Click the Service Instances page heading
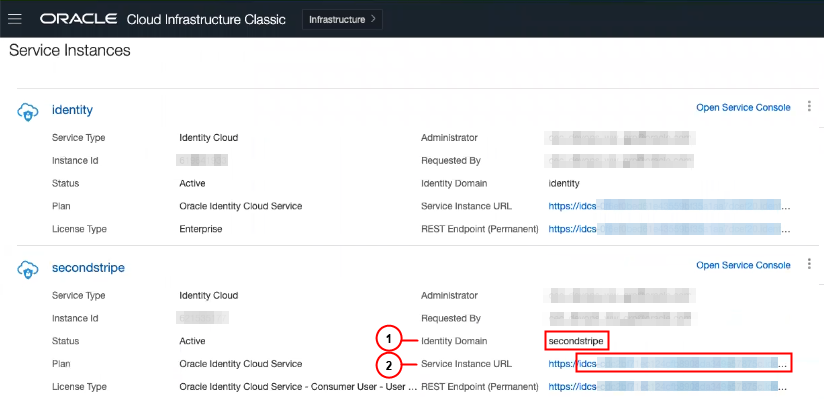824x399 pixels. [70, 50]
